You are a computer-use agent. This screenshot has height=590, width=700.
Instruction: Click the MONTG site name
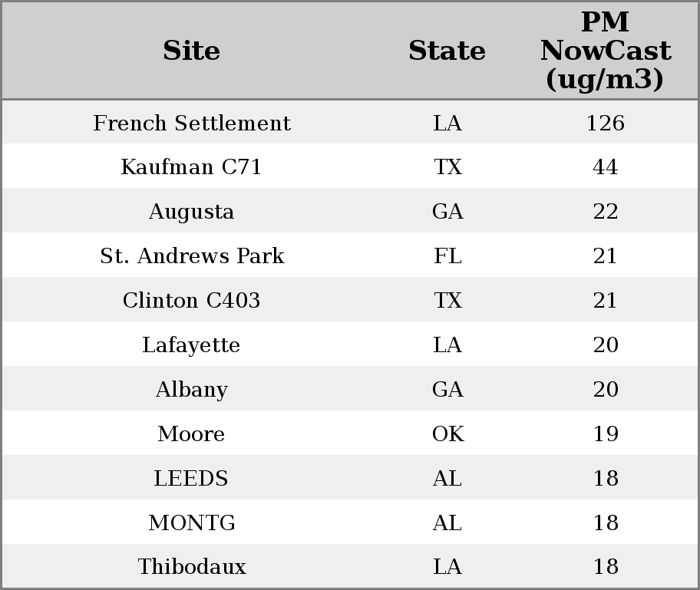click(x=191, y=523)
